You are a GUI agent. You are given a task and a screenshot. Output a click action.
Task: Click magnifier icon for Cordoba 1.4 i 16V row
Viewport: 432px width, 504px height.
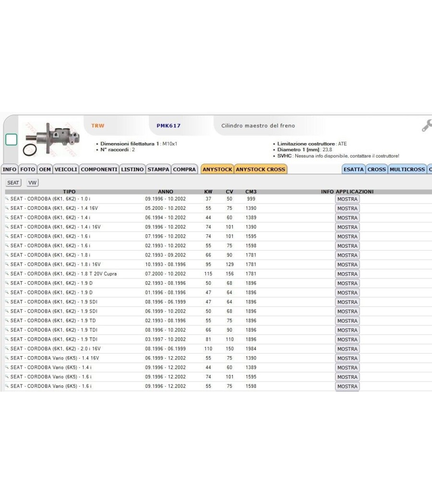pos(7,227)
